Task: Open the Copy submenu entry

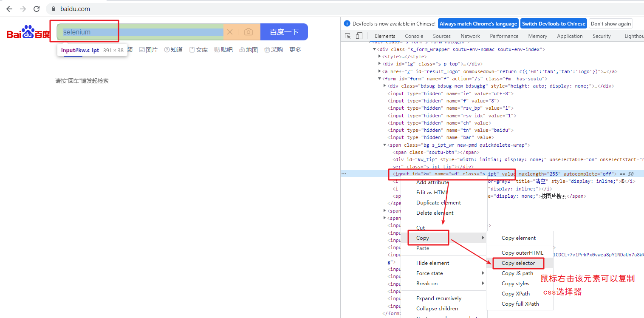Action: 444,238
